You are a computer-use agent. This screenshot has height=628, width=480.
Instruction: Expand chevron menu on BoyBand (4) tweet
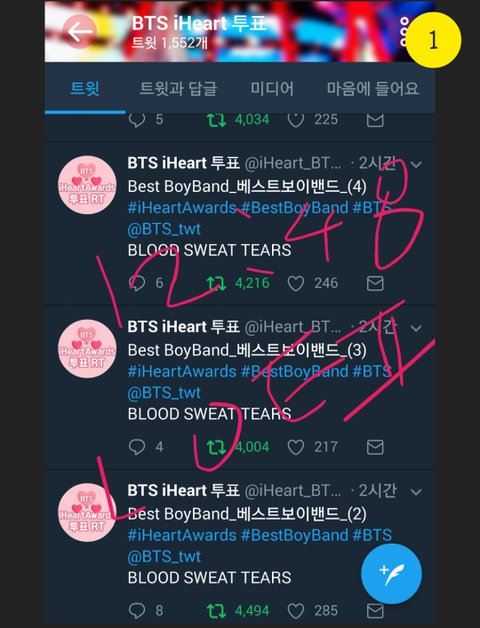coord(416,164)
